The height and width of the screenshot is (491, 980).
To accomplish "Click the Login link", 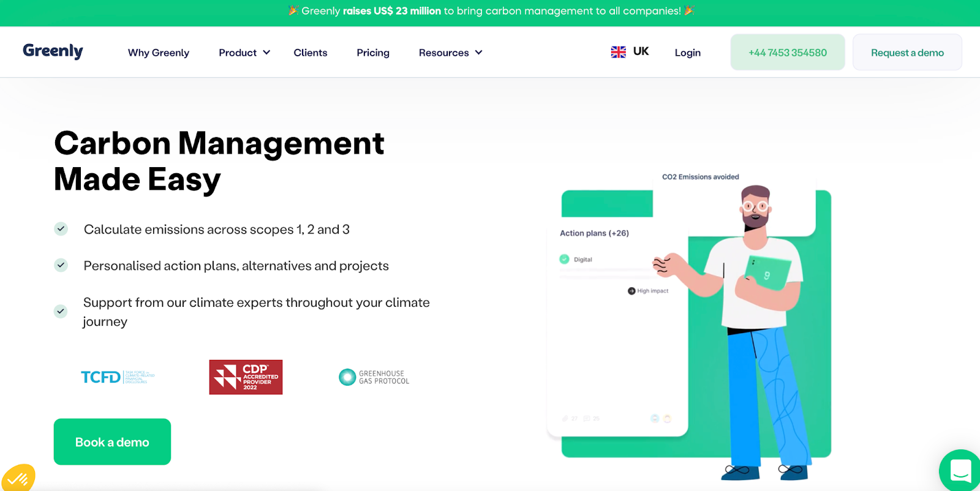I will point(688,53).
